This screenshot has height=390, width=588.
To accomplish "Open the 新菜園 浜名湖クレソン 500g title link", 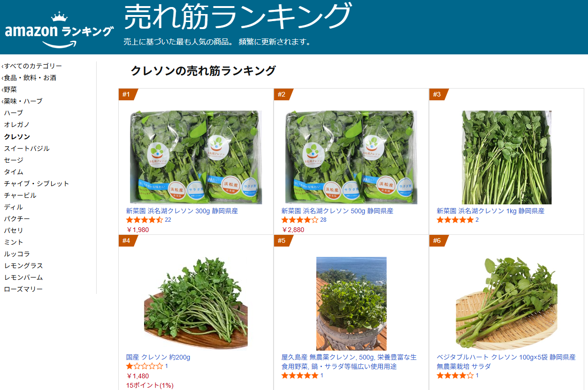I will [x=337, y=211].
